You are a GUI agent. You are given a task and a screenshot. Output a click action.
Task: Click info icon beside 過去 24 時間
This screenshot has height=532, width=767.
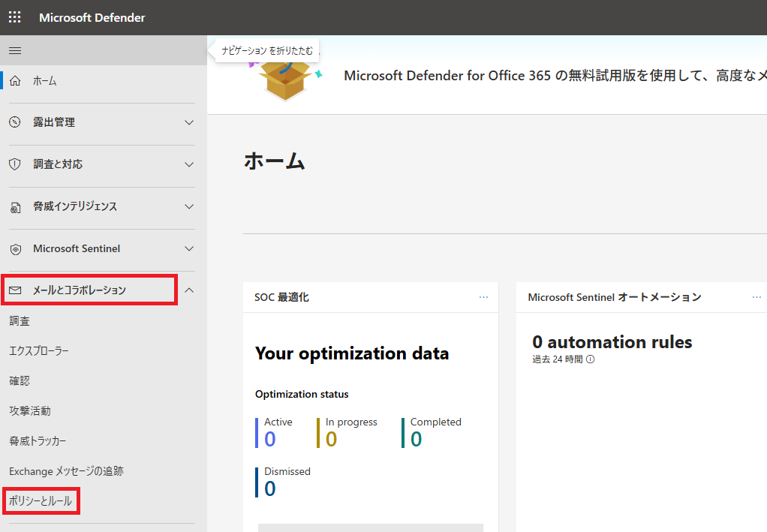tap(591, 359)
